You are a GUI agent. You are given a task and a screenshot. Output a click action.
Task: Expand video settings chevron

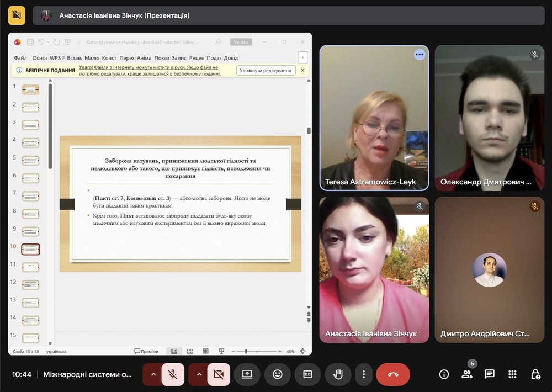point(198,374)
